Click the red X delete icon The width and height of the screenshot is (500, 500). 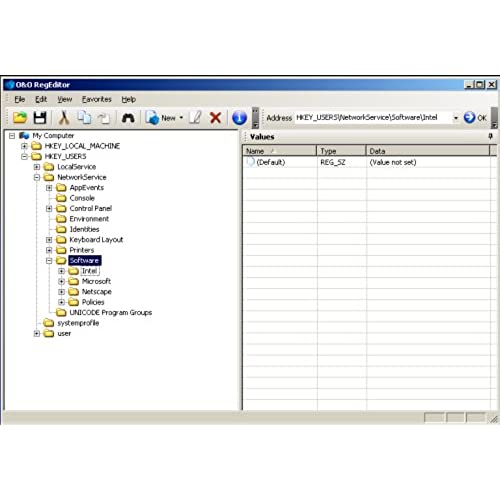tap(216, 118)
